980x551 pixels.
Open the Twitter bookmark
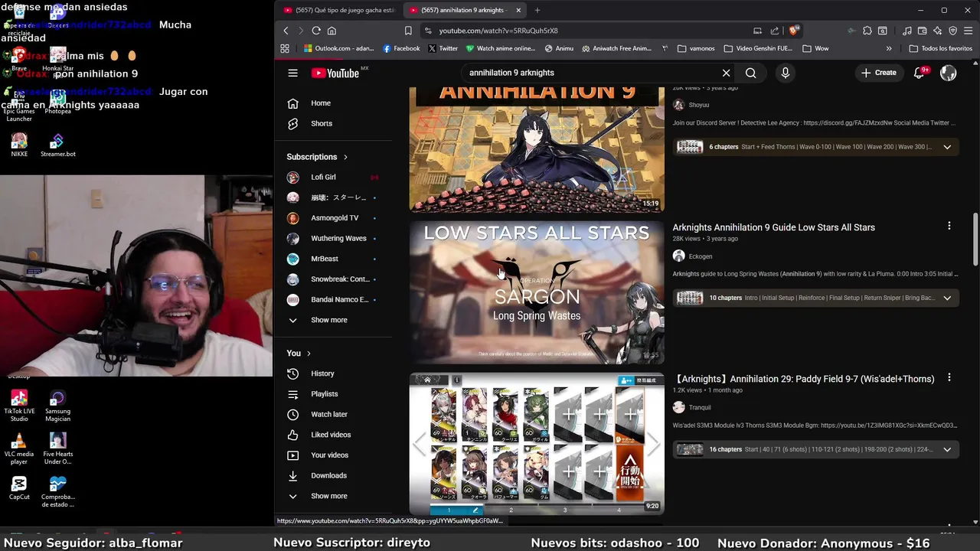click(443, 48)
